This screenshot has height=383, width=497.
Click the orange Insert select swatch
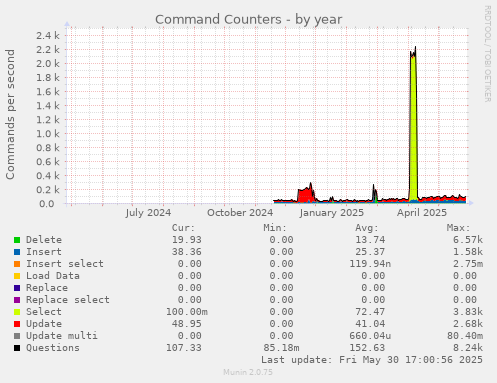(17, 264)
